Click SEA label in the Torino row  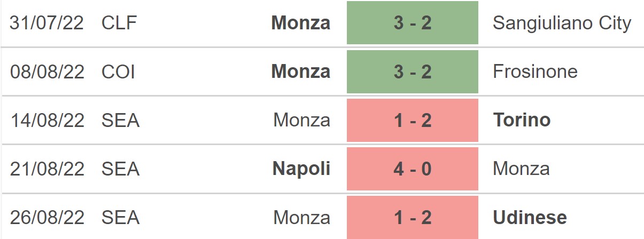120,120
